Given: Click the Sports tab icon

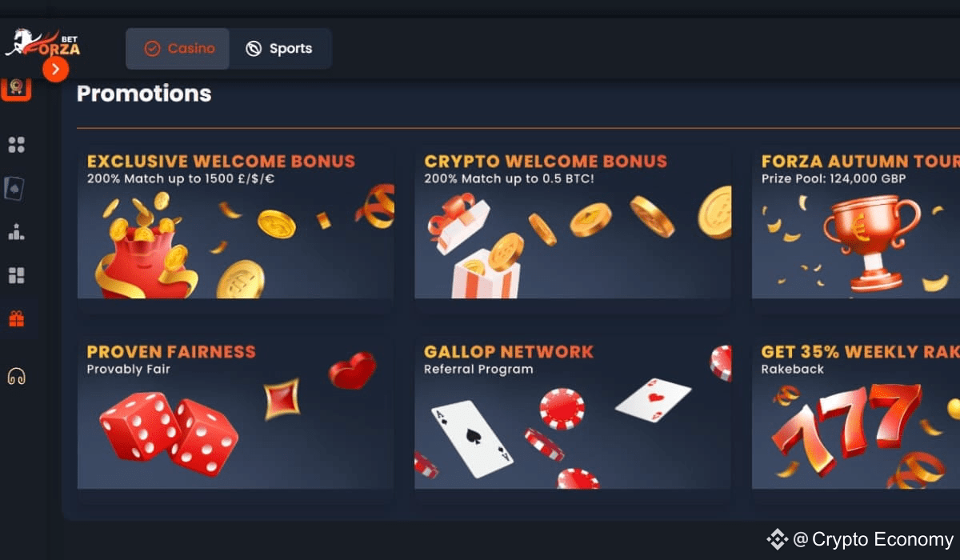Looking at the screenshot, I should pos(254,49).
